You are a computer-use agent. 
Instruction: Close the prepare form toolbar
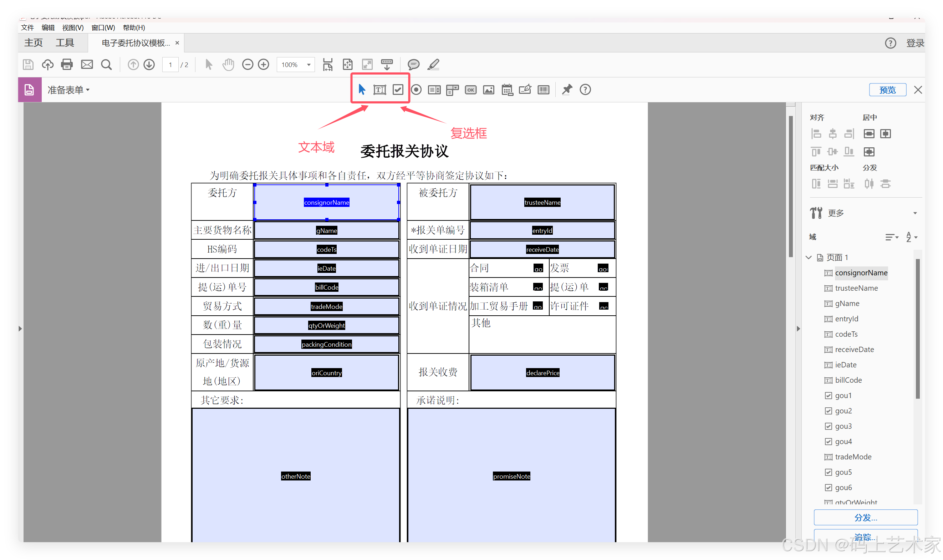[918, 90]
